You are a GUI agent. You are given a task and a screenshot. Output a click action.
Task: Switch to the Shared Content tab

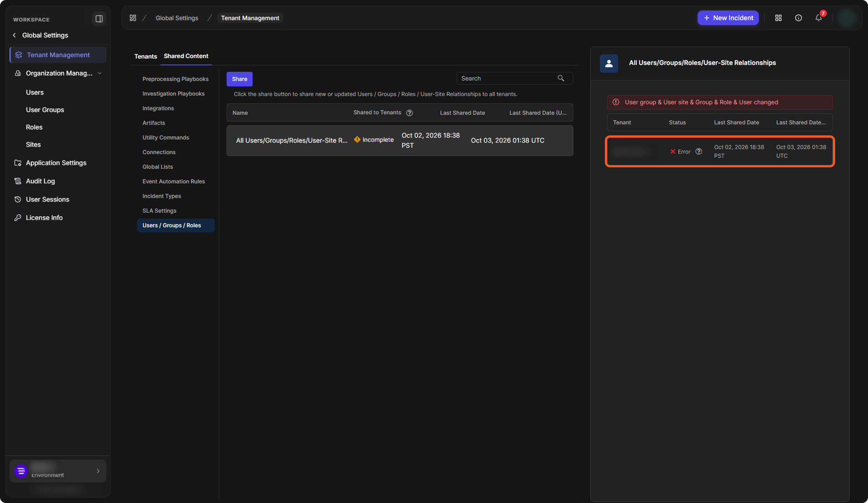pyautogui.click(x=186, y=56)
